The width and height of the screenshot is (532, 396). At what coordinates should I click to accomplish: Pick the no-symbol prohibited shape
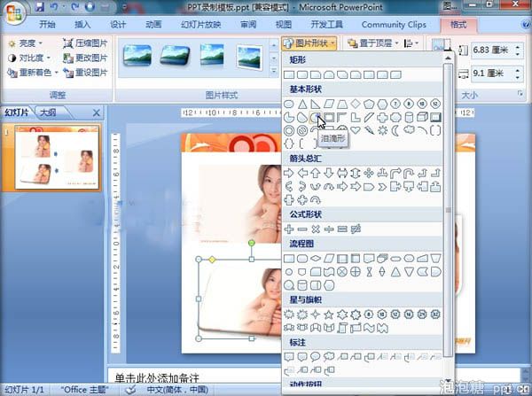coord(302,130)
